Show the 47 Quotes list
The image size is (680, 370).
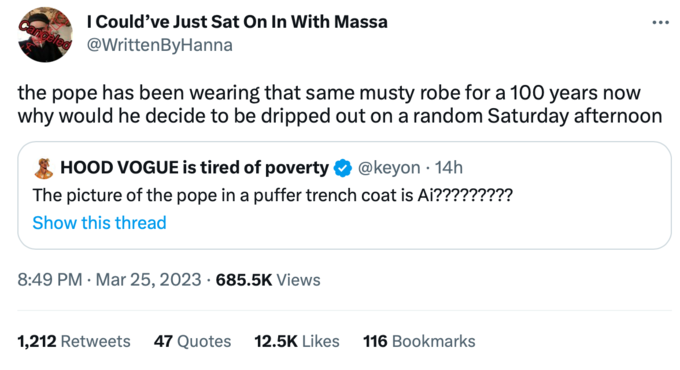[x=192, y=341]
